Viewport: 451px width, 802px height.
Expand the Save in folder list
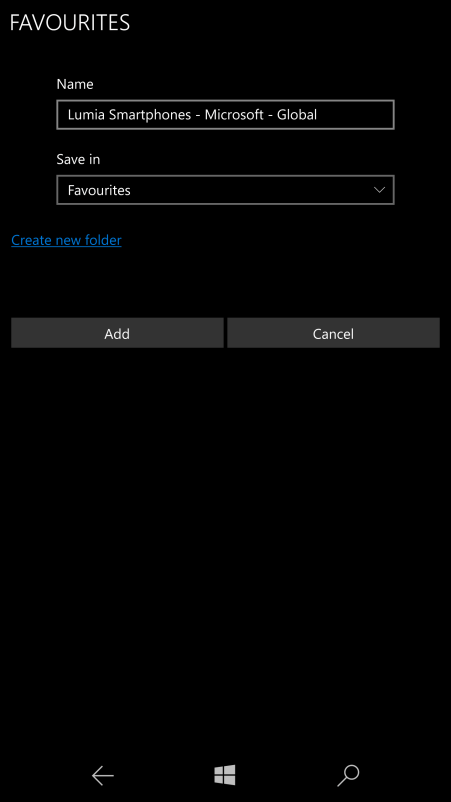tap(225, 190)
